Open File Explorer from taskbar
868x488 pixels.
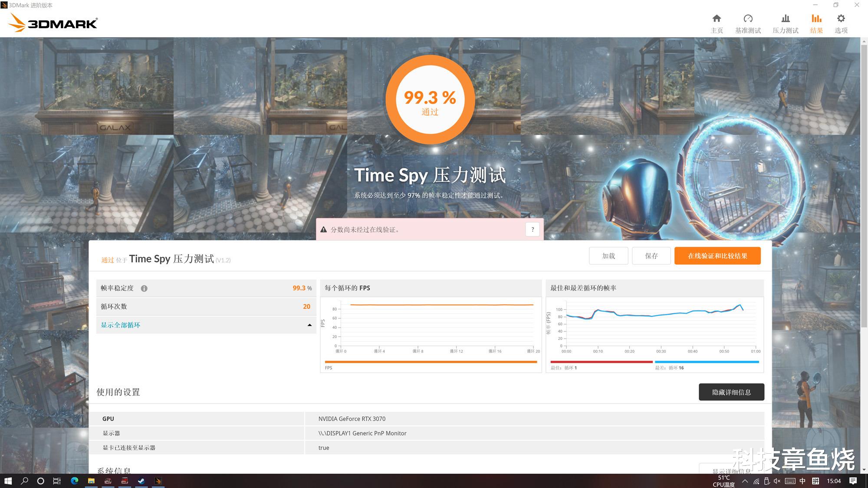[91, 481]
